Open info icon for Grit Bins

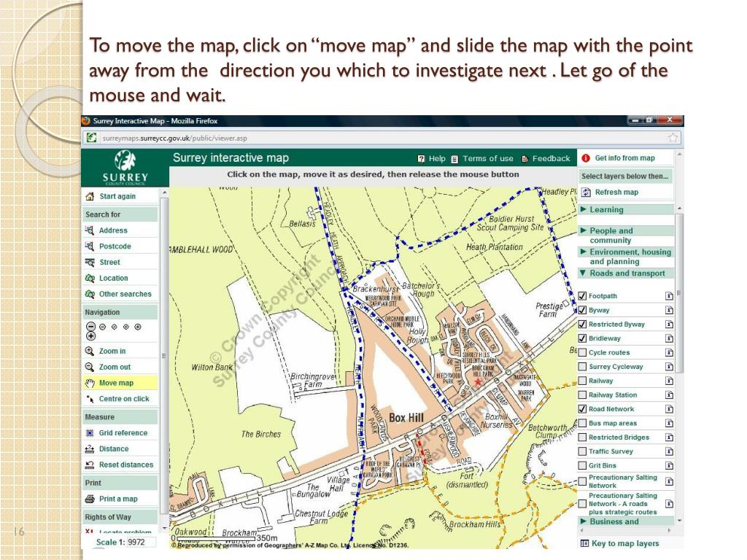coord(670,465)
